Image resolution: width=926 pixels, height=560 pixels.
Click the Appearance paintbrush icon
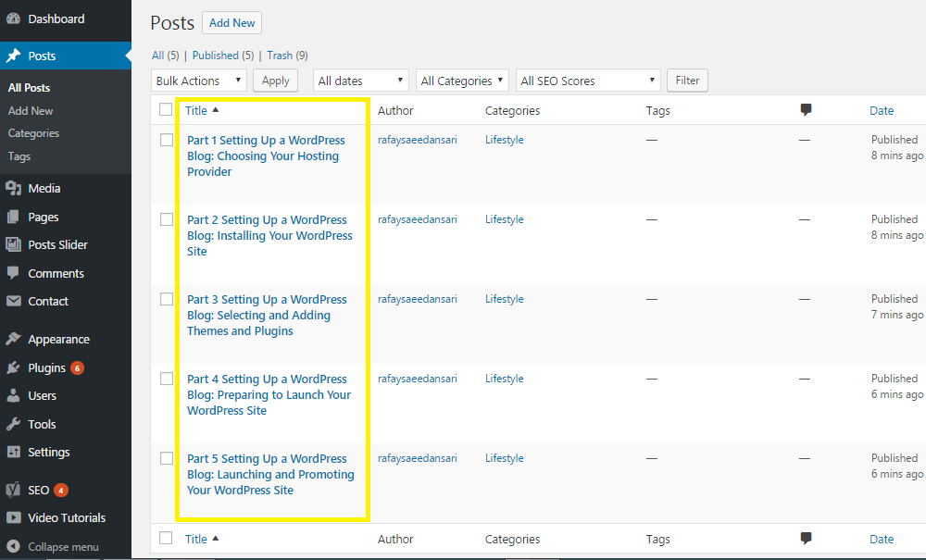pos(13,339)
